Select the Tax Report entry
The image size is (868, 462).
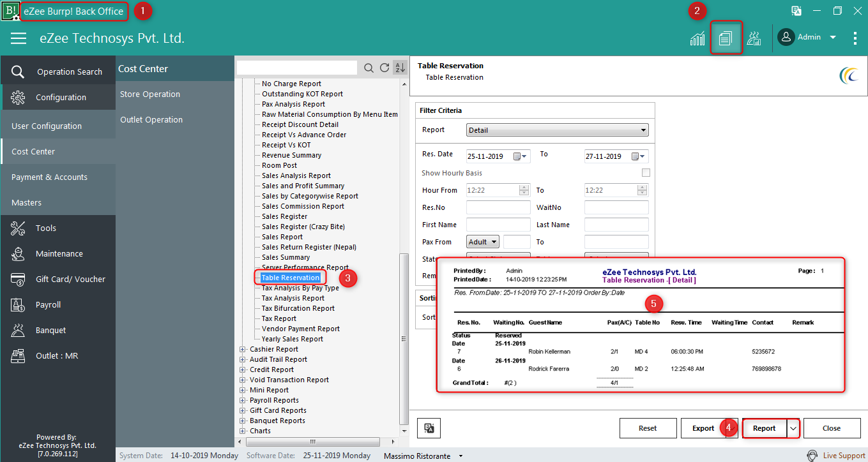(x=279, y=318)
